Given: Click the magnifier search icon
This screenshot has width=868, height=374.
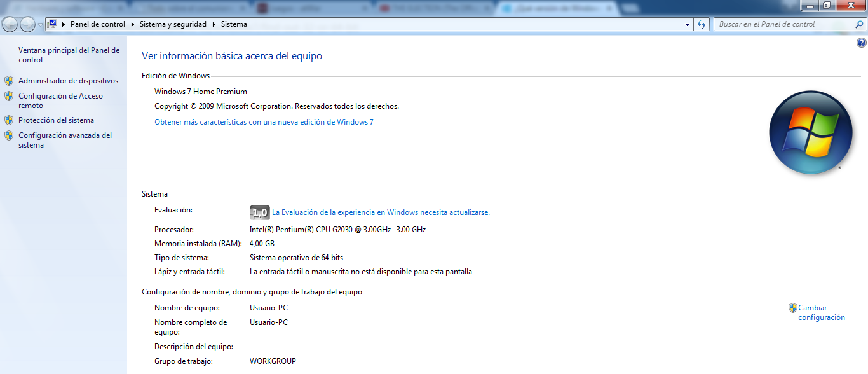Looking at the screenshot, I should 858,24.
